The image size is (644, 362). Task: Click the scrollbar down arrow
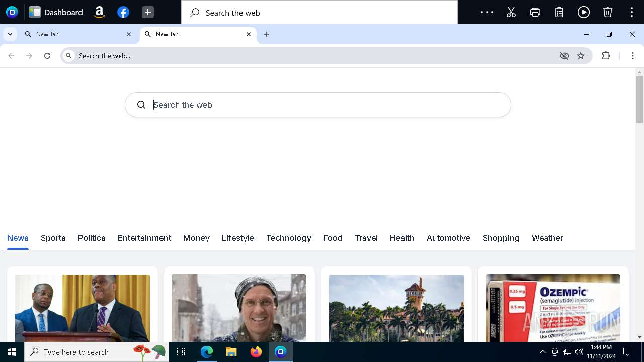tap(639, 337)
